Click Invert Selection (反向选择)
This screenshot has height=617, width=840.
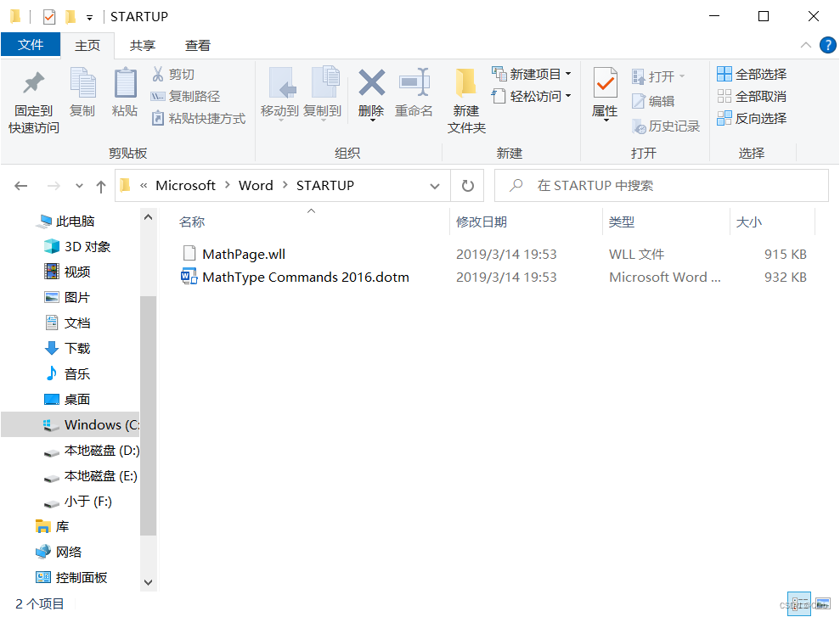[x=752, y=118]
